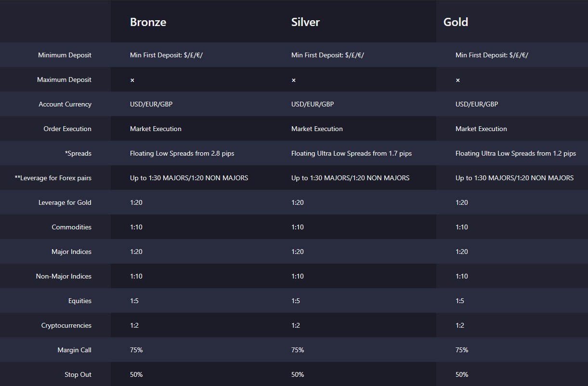Click the × icon in Silver Maximum Deposit

click(x=294, y=80)
